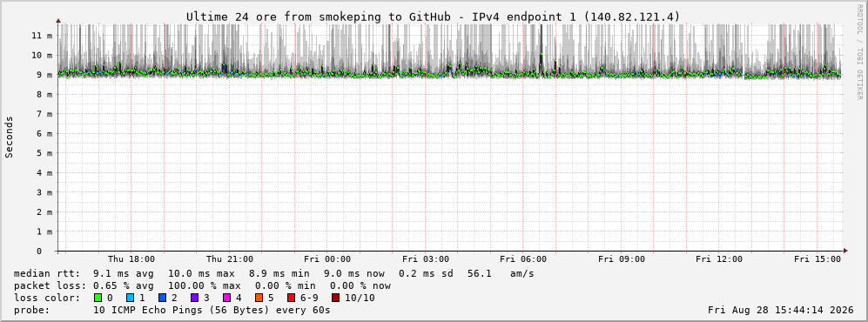Click the light blue loss color 1 swatch
Screen dimensions: 868x322
[130, 298]
